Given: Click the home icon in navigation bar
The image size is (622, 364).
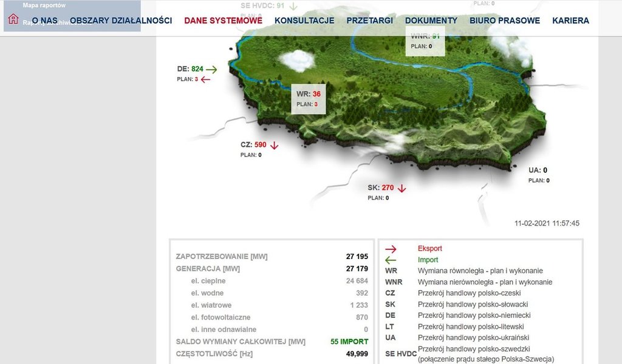Looking at the screenshot, I should [13, 19].
